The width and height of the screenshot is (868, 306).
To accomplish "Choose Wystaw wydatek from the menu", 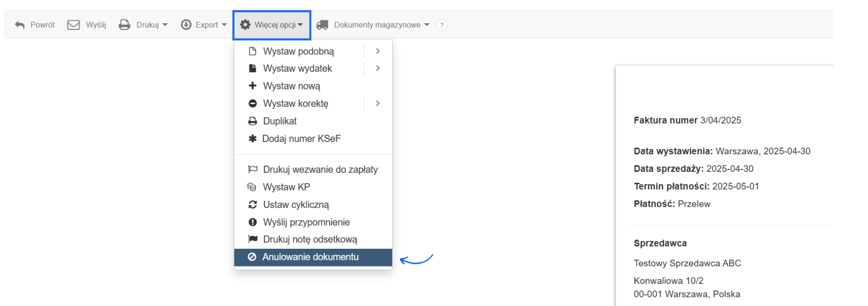I will [x=298, y=68].
